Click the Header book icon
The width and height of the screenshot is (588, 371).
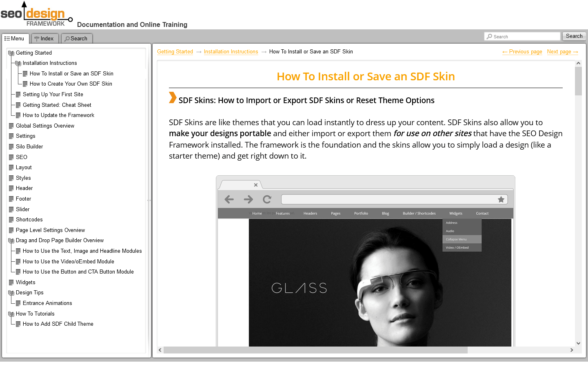pos(11,188)
